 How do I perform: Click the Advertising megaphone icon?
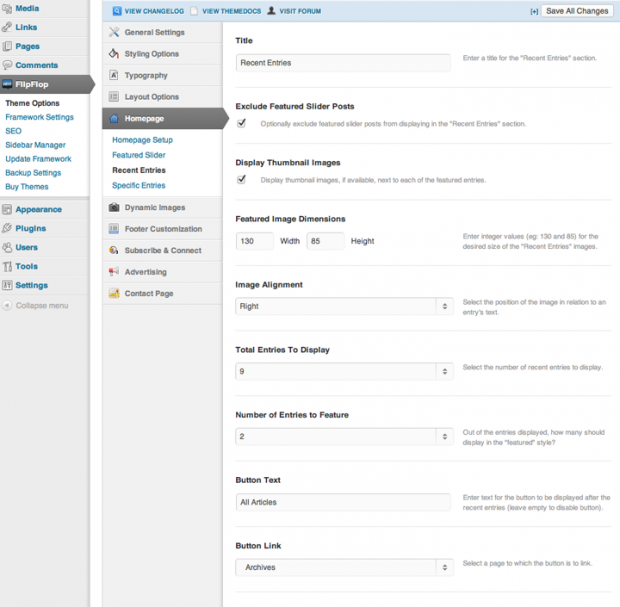114,272
